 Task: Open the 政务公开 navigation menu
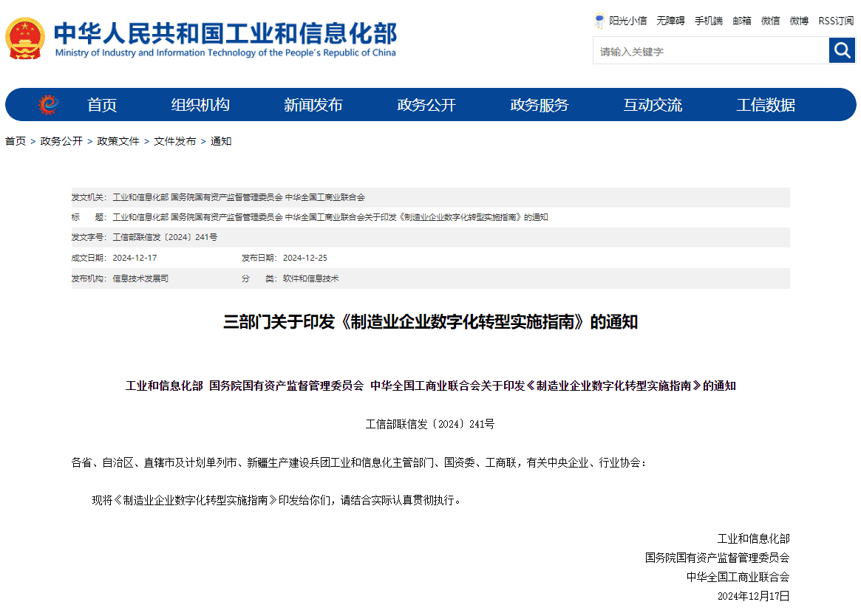point(426,105)
